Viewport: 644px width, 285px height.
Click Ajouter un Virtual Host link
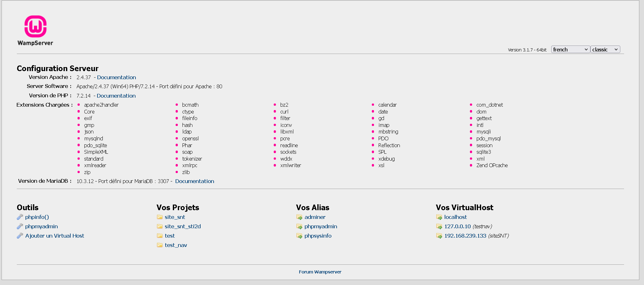pos(55,236)
